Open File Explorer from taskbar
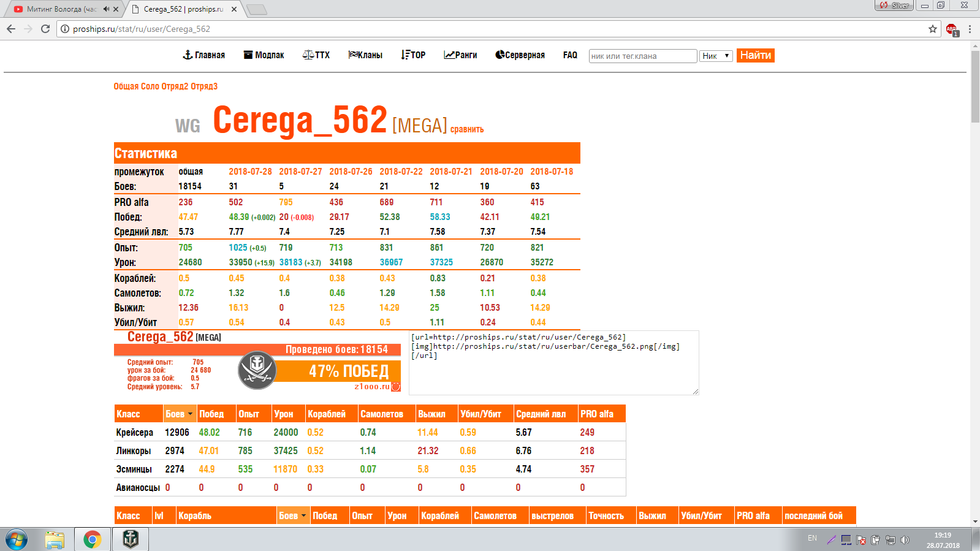The image size is (980, 551). 55,540
